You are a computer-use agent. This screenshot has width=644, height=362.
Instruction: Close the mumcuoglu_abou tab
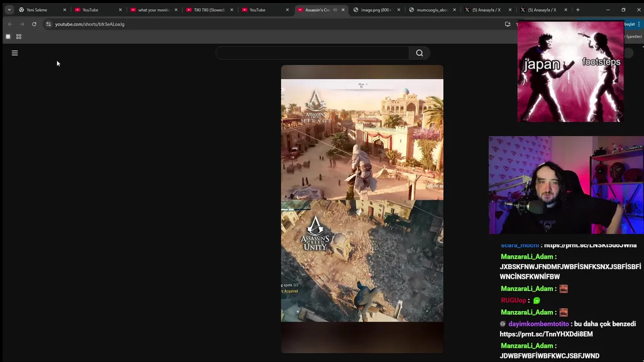[454, 10]
